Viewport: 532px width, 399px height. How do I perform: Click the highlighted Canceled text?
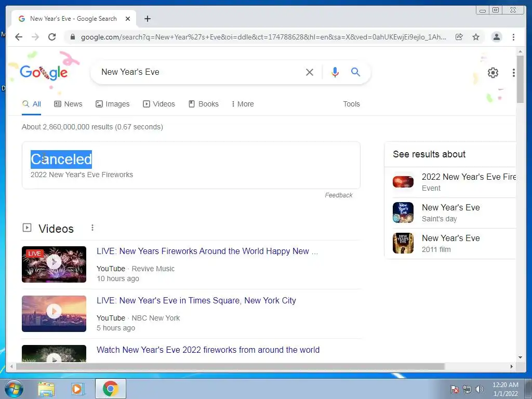pyautogui.click(x=61, y=159)
